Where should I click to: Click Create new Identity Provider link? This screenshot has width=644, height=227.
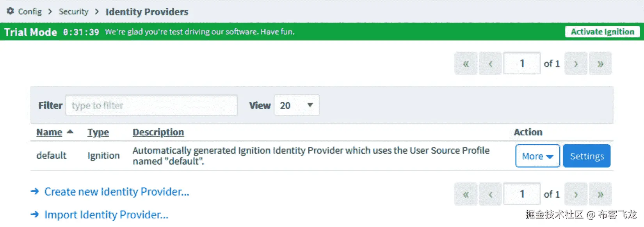coord(117,192)
